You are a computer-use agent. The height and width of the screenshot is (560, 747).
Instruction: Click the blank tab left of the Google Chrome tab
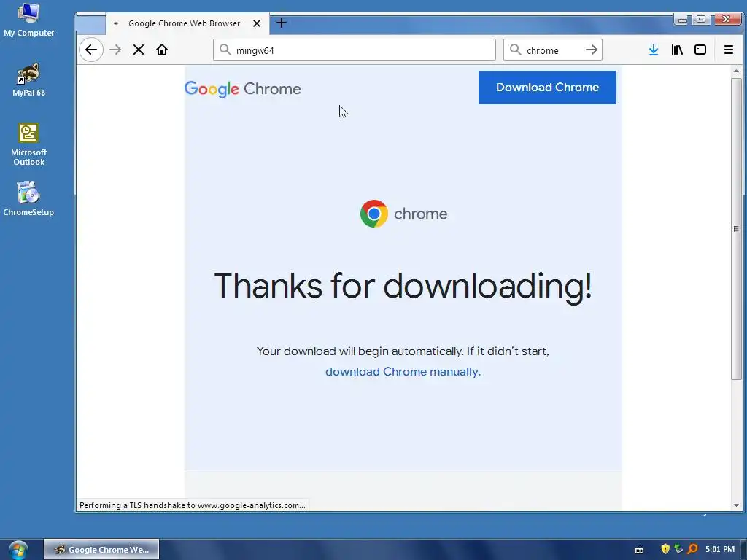tap(90, 25)
